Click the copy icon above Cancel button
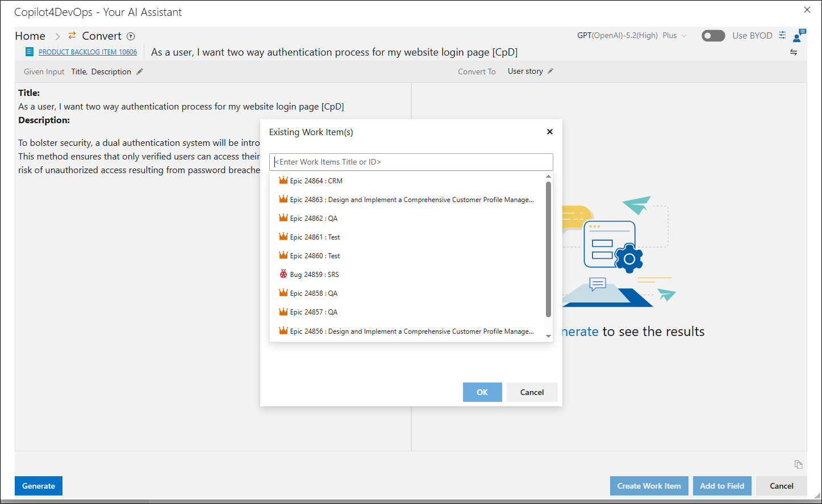The image size is (822, 504). [798, 464]
